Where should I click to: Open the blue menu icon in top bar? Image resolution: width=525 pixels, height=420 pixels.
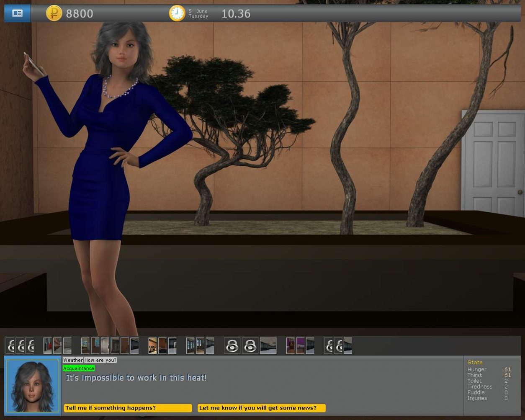point(17,13)
